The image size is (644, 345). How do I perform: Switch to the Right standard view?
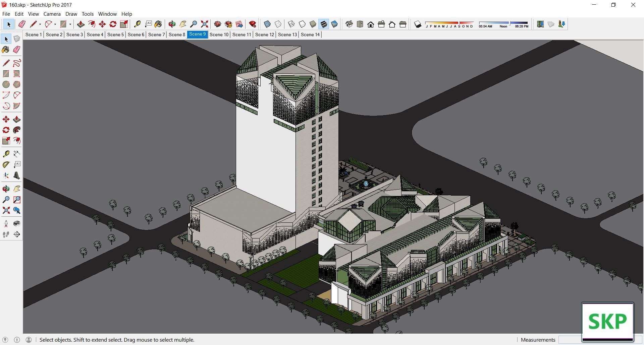pos(381,24)
